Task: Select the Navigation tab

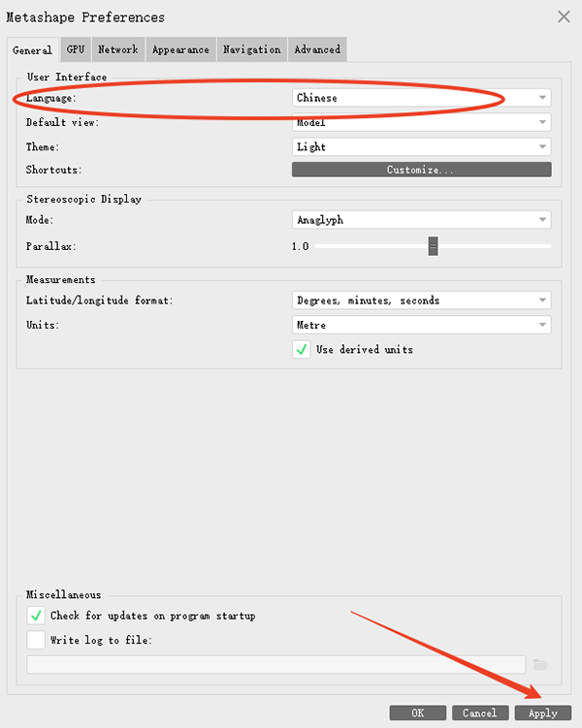Action: [251, 49]
